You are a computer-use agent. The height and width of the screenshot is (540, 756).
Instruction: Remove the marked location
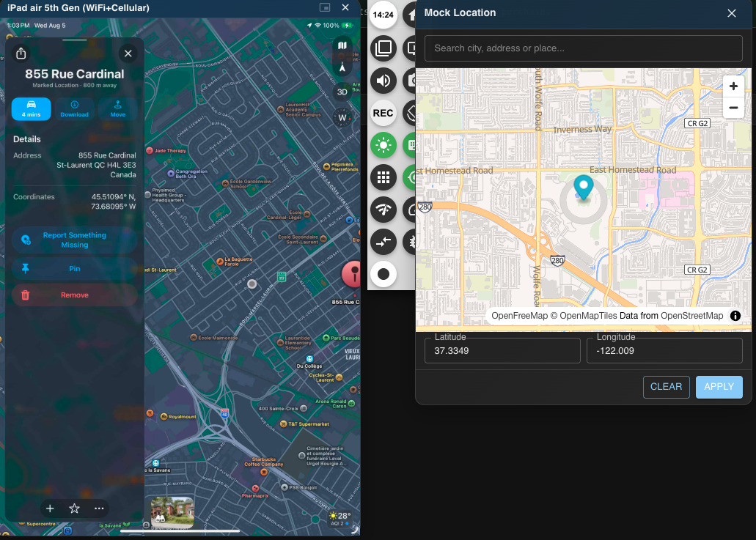74,295
